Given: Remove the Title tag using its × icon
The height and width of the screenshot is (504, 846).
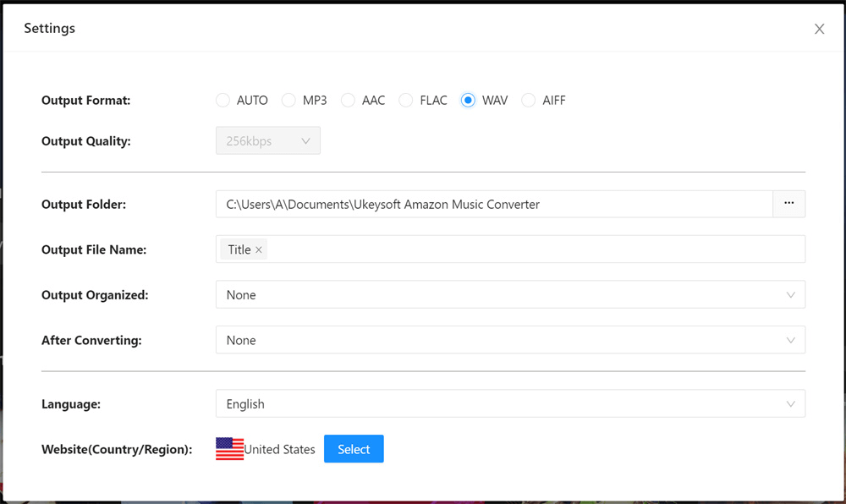Looking at the screenshot, I should pyautogui.click(x=260, y=249).
